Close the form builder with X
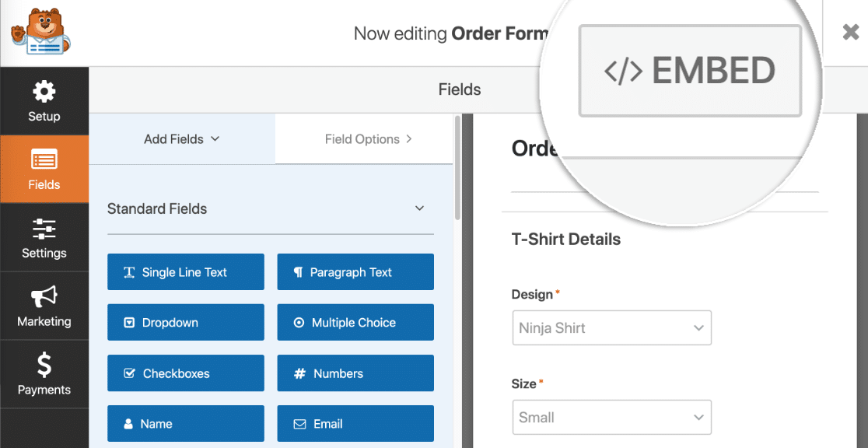The height and width of the screenshot is (448, 868). (850, 33)
